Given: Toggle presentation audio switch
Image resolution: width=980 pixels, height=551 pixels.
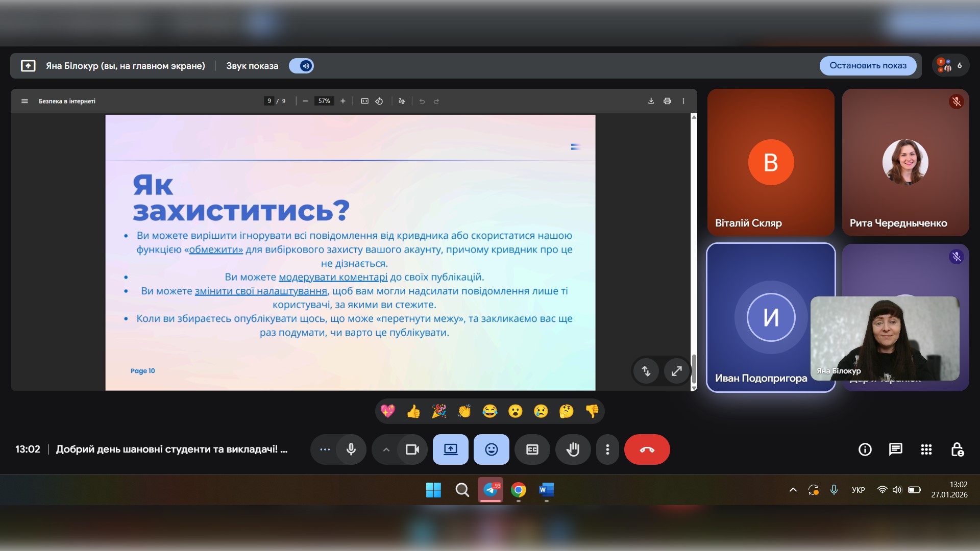Looking at the screenshot, I should [301, 66].
